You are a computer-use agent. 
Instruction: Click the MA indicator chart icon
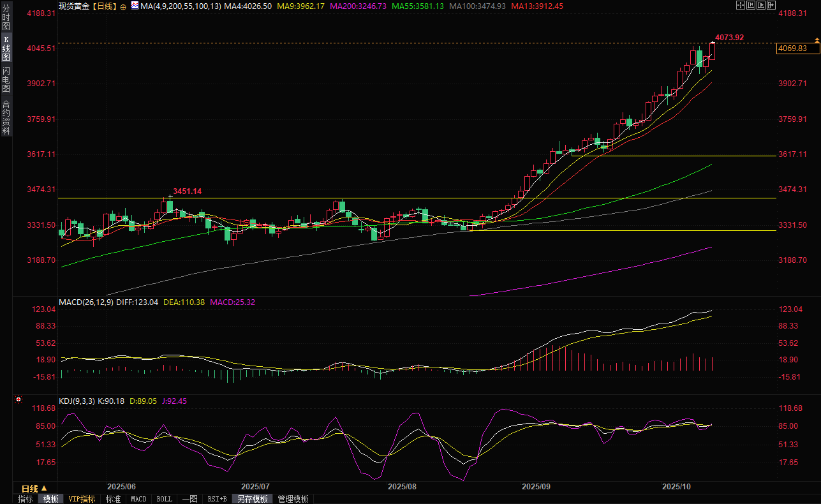click(134, 5)
